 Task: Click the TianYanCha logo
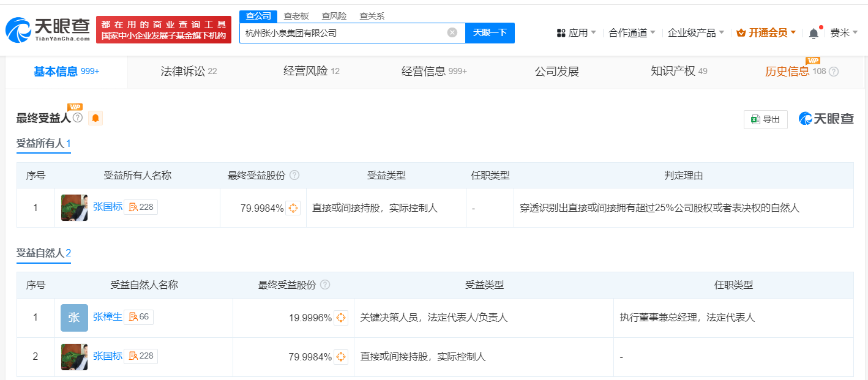(48, 29)
